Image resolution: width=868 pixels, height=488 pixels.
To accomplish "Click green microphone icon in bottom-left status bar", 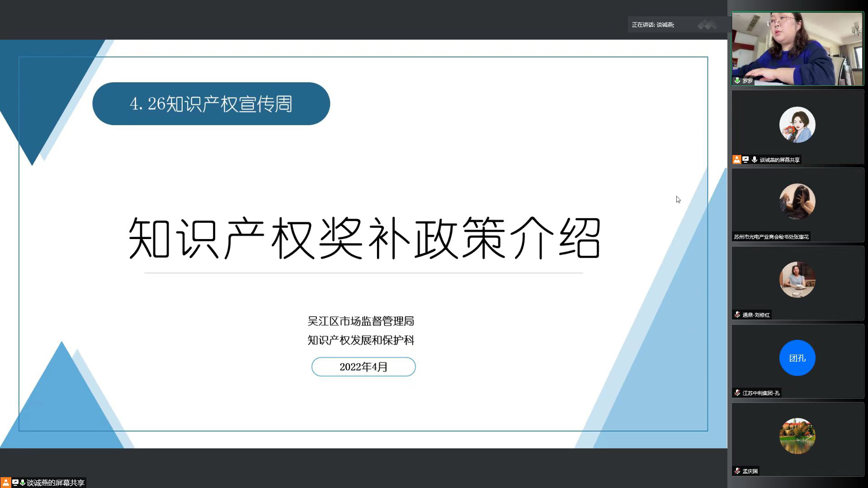I will tap(22, 483).
